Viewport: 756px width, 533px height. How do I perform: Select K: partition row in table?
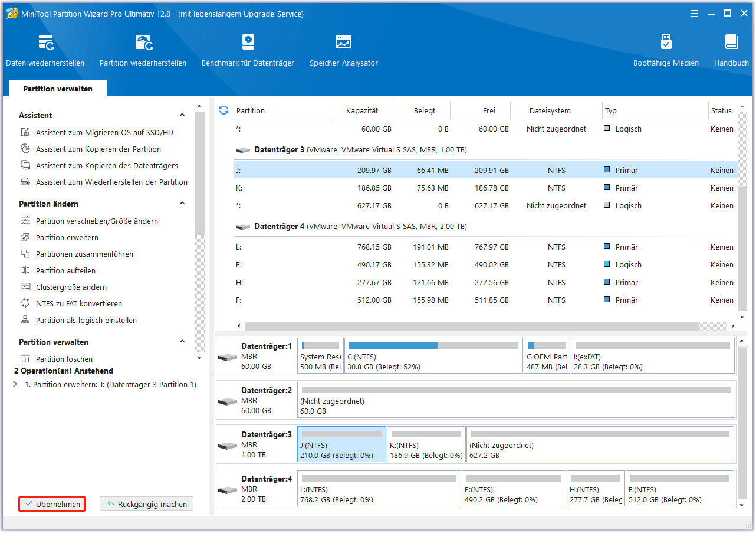click(485, 188)
